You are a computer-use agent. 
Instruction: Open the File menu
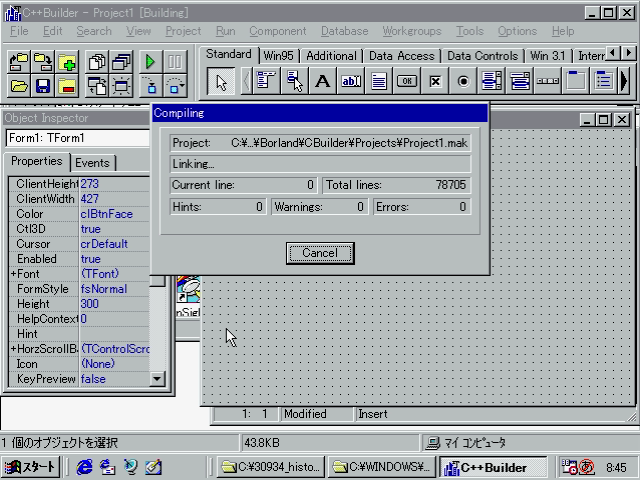click(x=19, y=31)
